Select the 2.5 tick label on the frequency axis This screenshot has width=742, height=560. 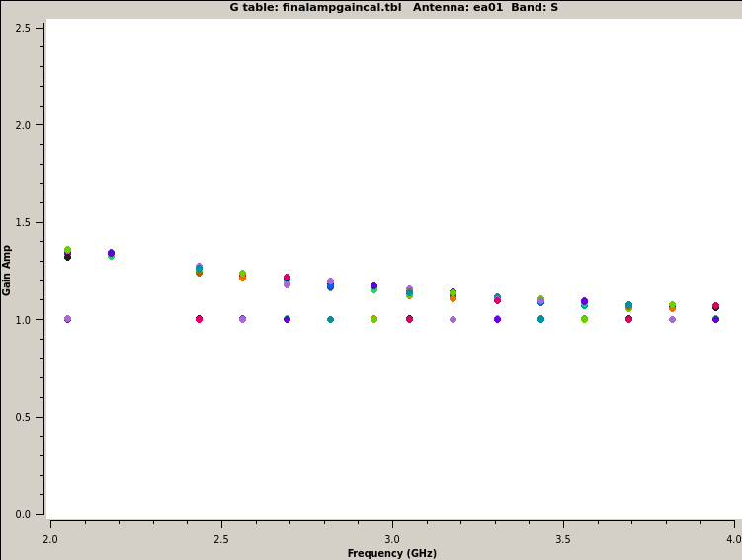pyautogui.click(x=221, y=539)
